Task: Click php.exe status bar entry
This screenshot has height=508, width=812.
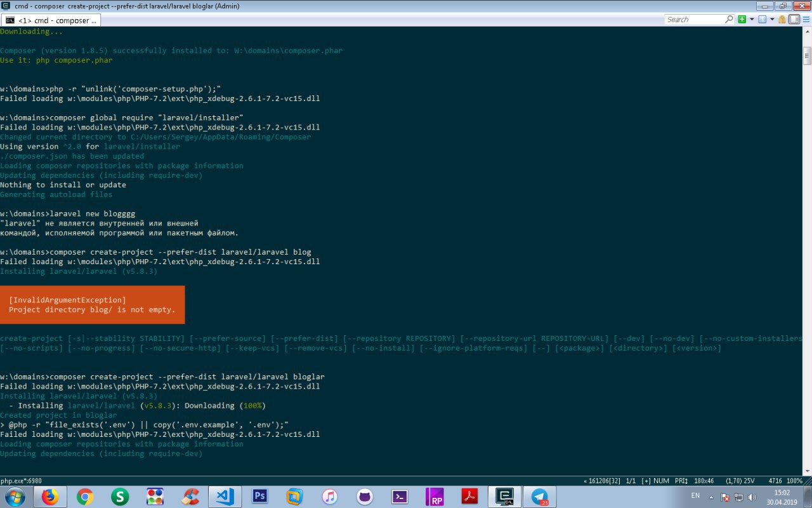Action: point(21,481)
